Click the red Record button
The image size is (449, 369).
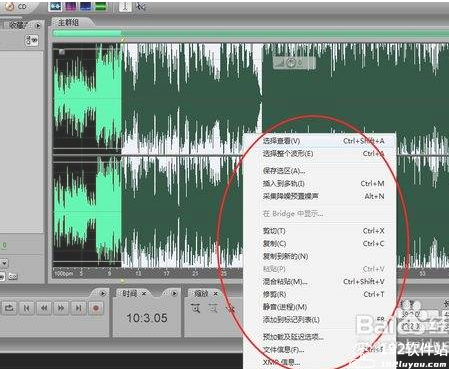[x=96, y=308]
